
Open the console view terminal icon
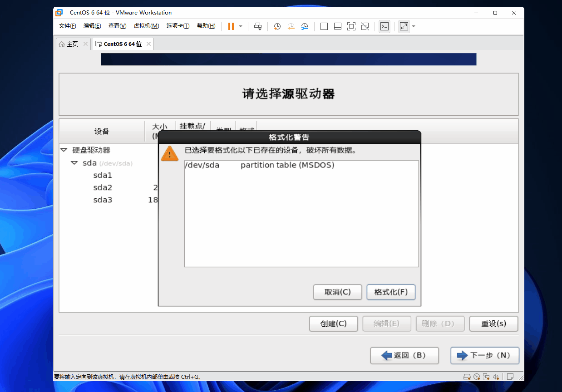point(384,26)
